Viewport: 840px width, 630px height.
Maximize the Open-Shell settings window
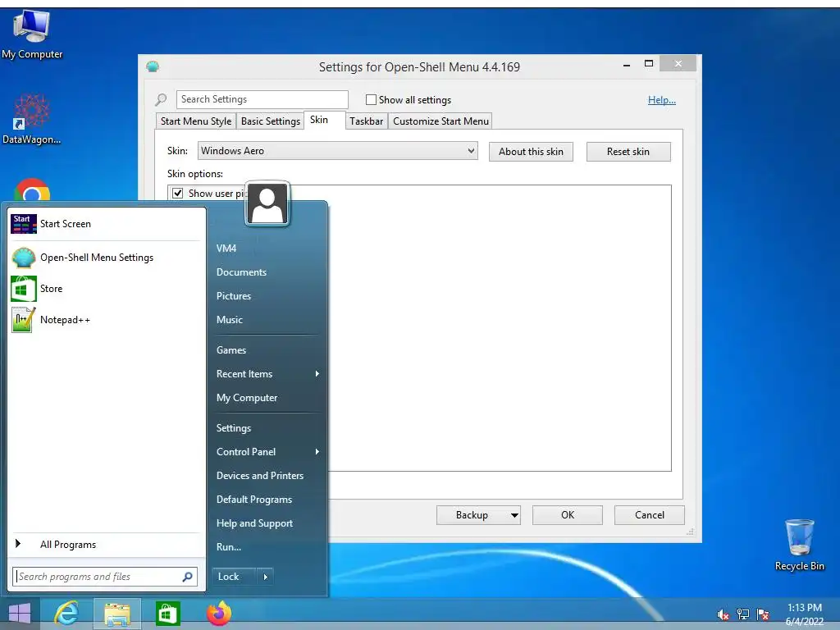point(649,64)
